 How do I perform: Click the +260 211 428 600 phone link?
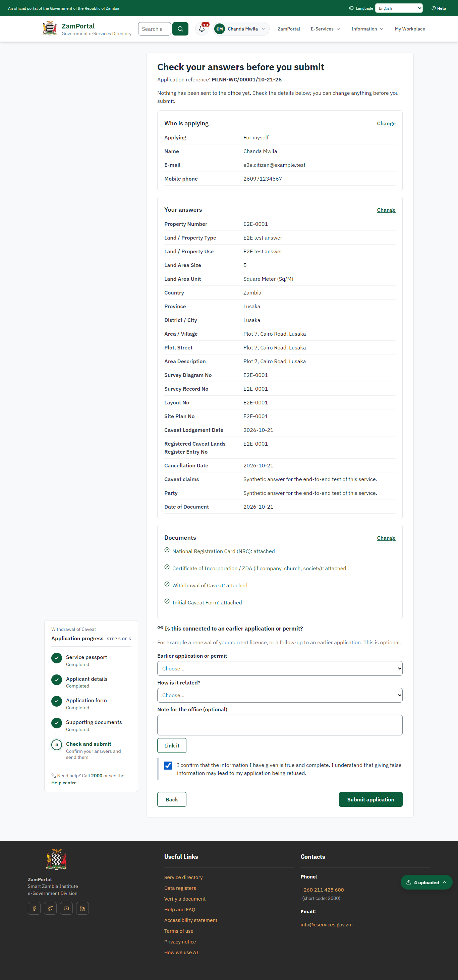(x=322, y=890)
